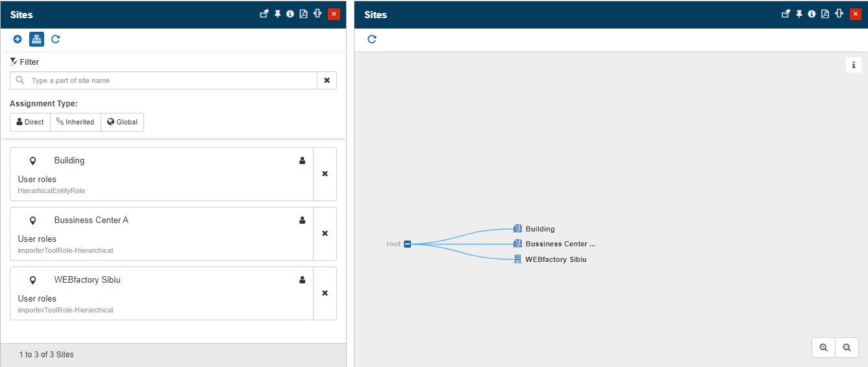The height and width of the screenshot is (367, 868).
Task: Export left Sites panel to PDF
Action: click(x=303, y=14)
